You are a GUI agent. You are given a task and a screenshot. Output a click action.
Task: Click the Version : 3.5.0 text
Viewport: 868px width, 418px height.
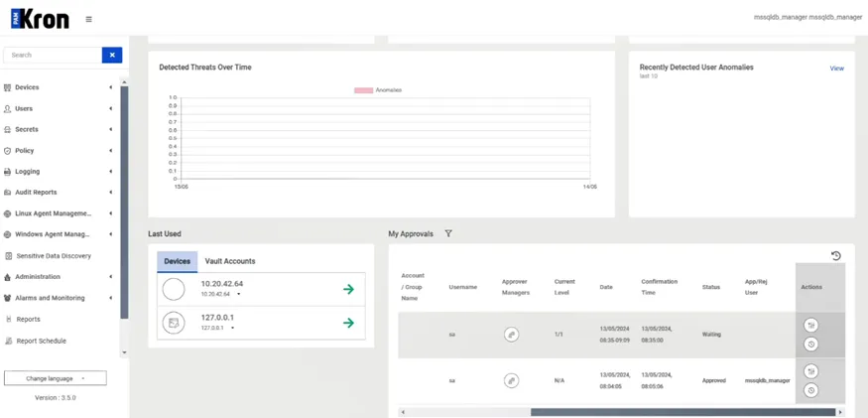56,397
